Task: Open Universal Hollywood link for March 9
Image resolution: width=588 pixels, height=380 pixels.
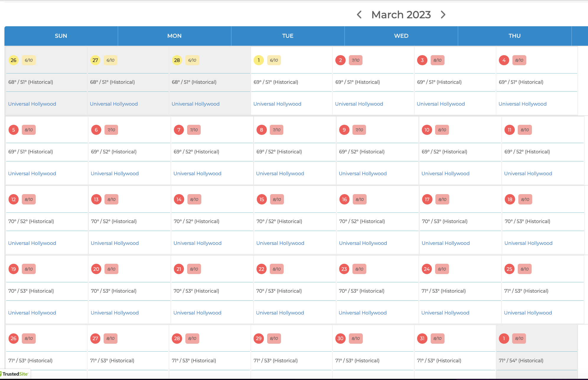Action: tap(363, 173)
